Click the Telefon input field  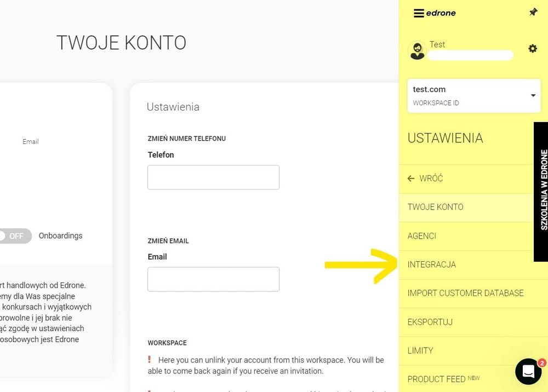213,177
